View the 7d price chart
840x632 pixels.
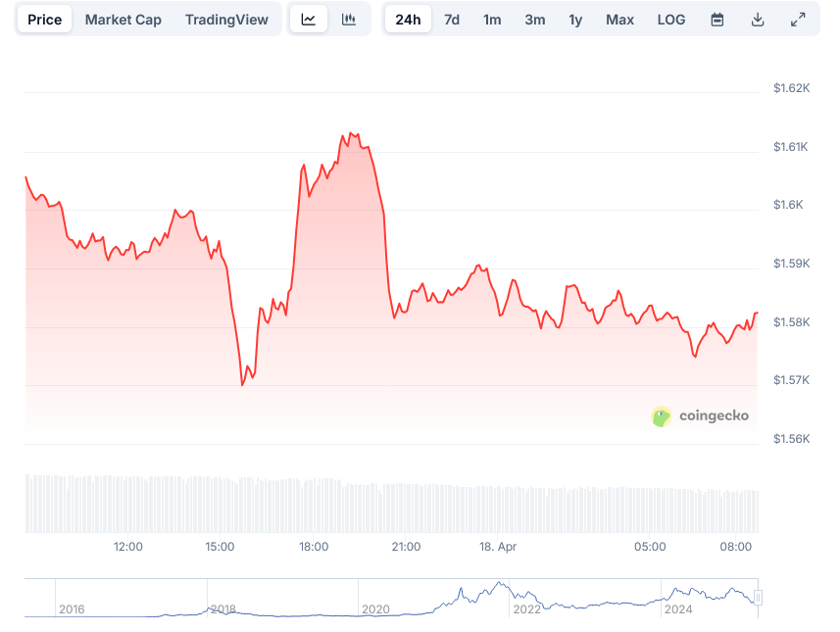(451, 19)
